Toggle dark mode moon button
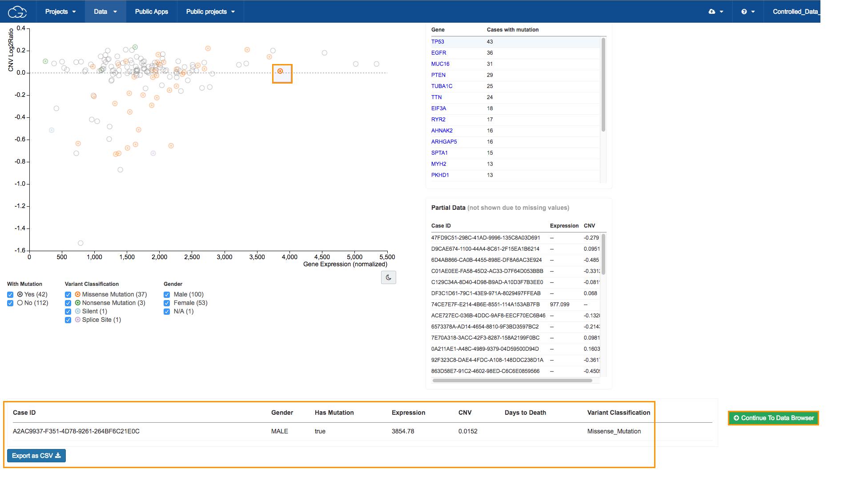Viewport: 868px width, 481px height. pyautogui.click(x=389, y=277)
